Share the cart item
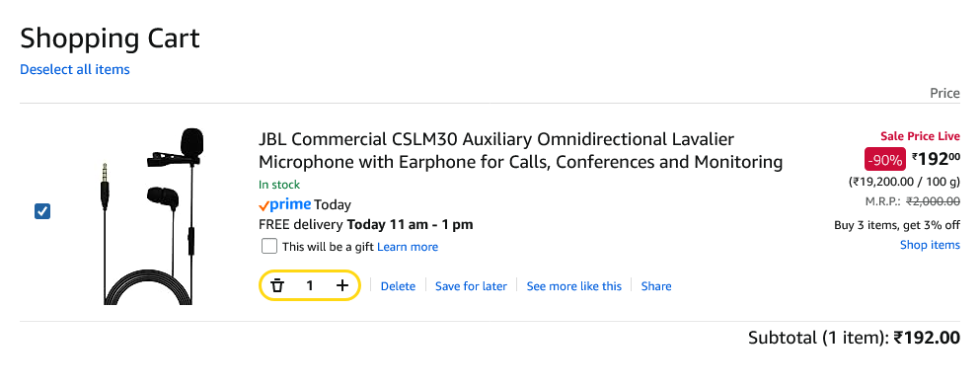 [x=656, y=286]
